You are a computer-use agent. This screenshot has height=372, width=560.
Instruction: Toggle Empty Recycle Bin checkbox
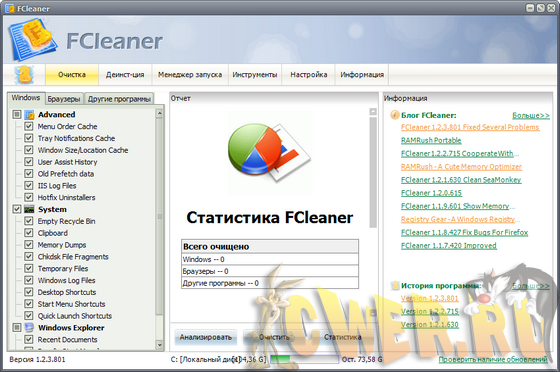29,221
